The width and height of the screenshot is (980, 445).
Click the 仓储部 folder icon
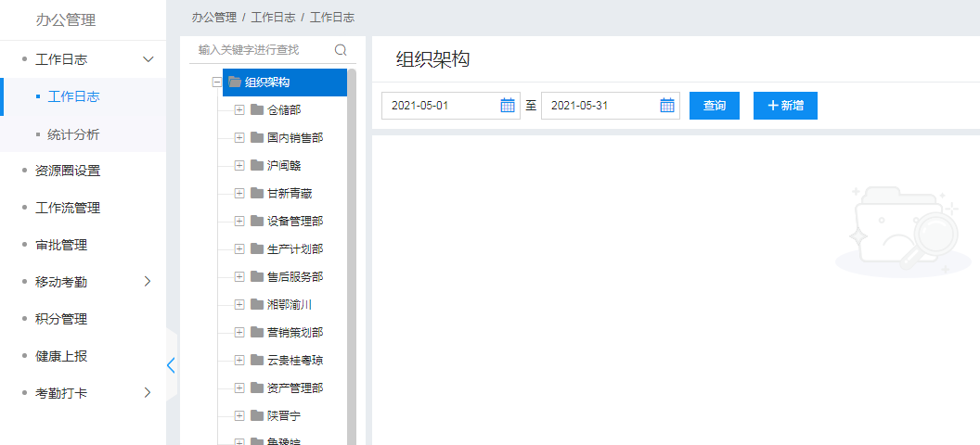coord(257,110)
